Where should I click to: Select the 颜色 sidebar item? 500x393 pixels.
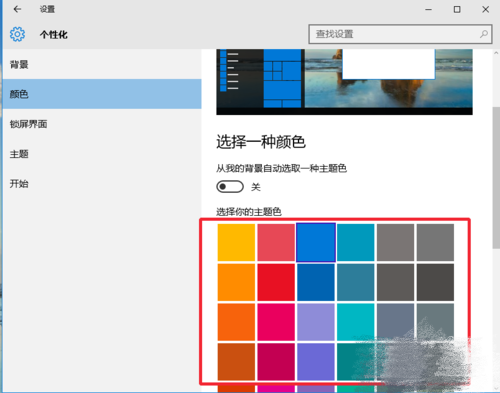102,94
